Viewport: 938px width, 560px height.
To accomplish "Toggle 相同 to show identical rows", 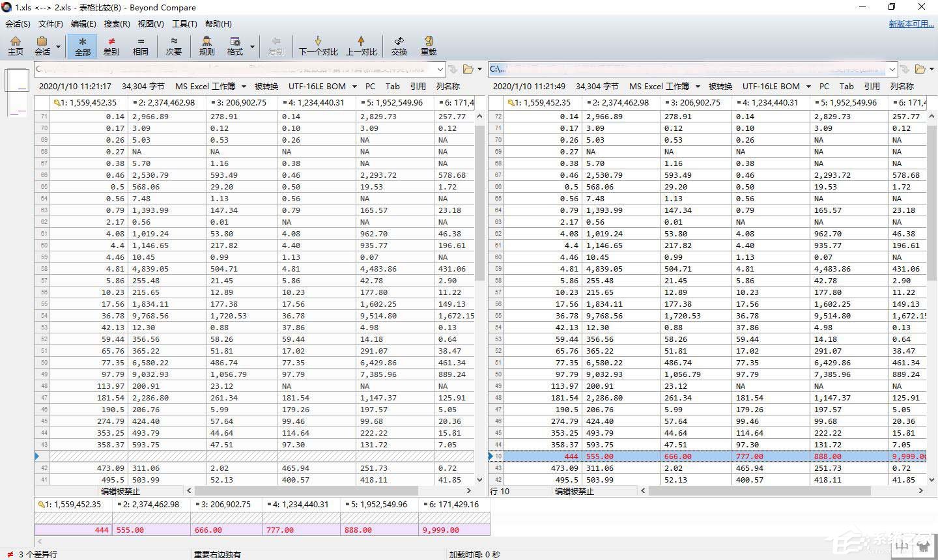I will (141, 46).
